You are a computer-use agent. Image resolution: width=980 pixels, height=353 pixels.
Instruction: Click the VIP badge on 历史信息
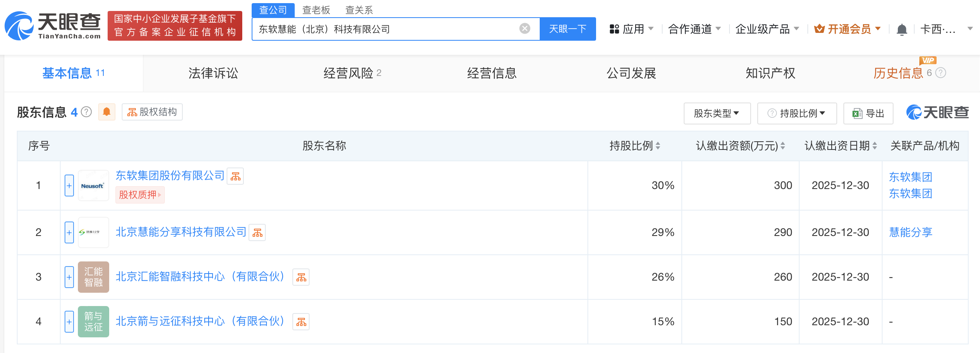tap(928, 60)
